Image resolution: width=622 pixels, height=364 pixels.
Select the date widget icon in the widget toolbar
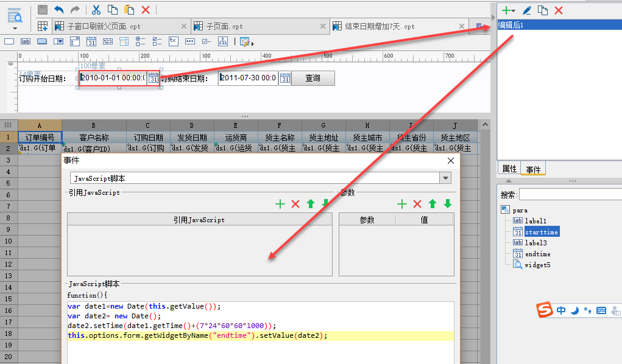(x=91, y=41)
